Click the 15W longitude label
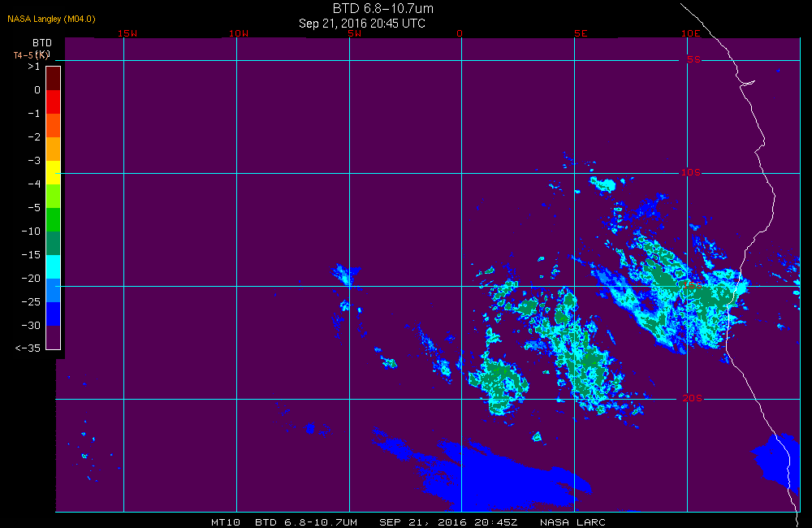Image resolution: width=812 pixels, height=528 pixels. pyautogui.click(x=127, y=33)
